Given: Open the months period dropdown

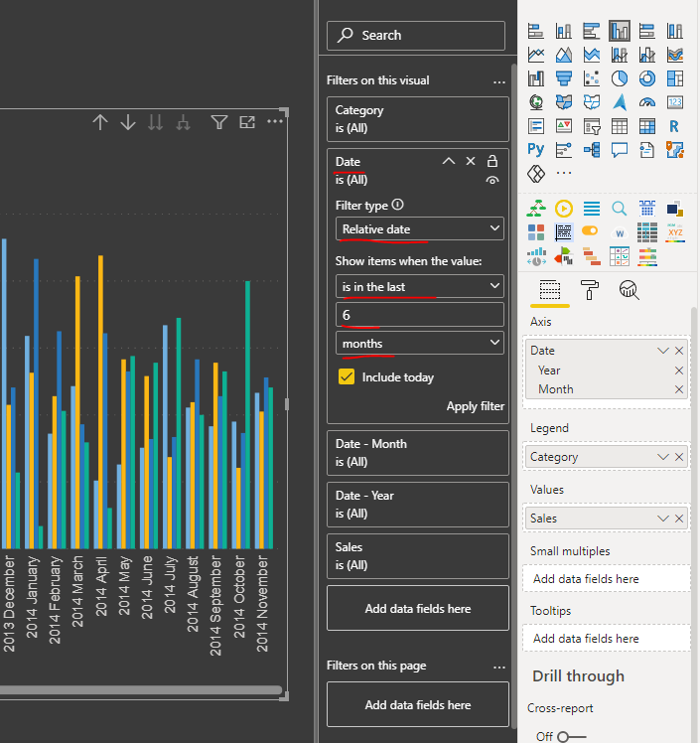Looking at the screenshot, I should coord(420,343).
